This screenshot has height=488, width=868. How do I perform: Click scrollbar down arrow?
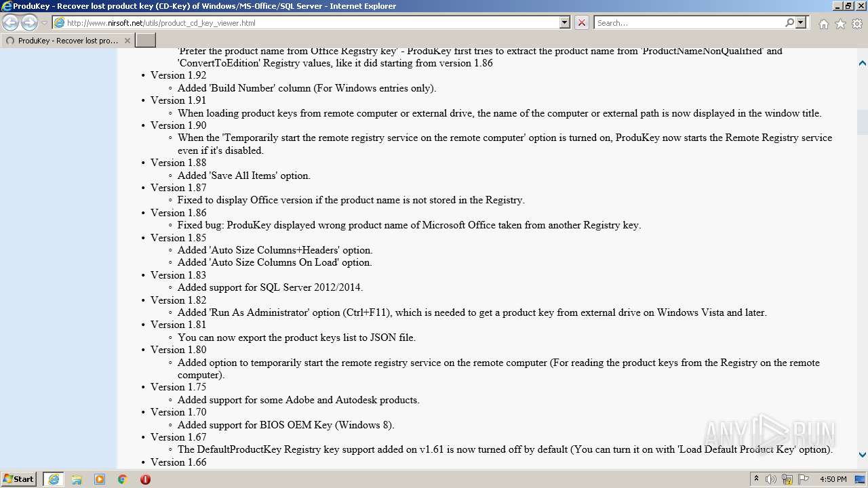tap(862, 455)
